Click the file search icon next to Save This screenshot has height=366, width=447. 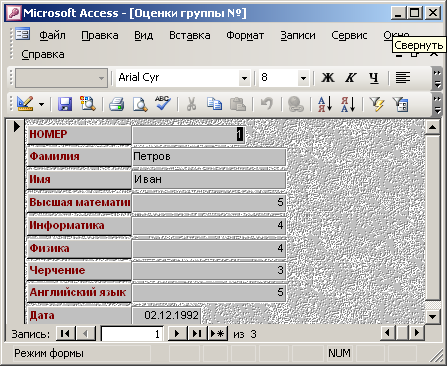pos(88,104)
